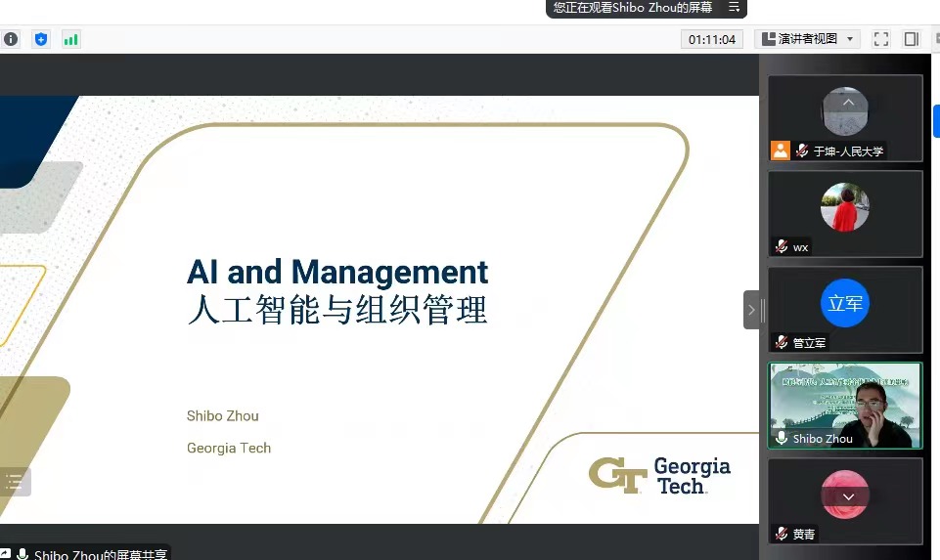Enter full screen mode

click(x=880, y=39)
